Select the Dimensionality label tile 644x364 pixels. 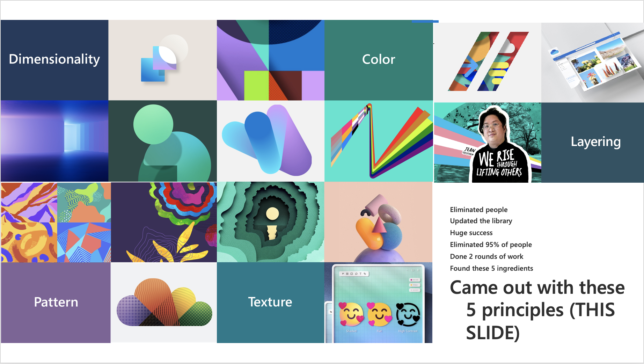(54, 60)
